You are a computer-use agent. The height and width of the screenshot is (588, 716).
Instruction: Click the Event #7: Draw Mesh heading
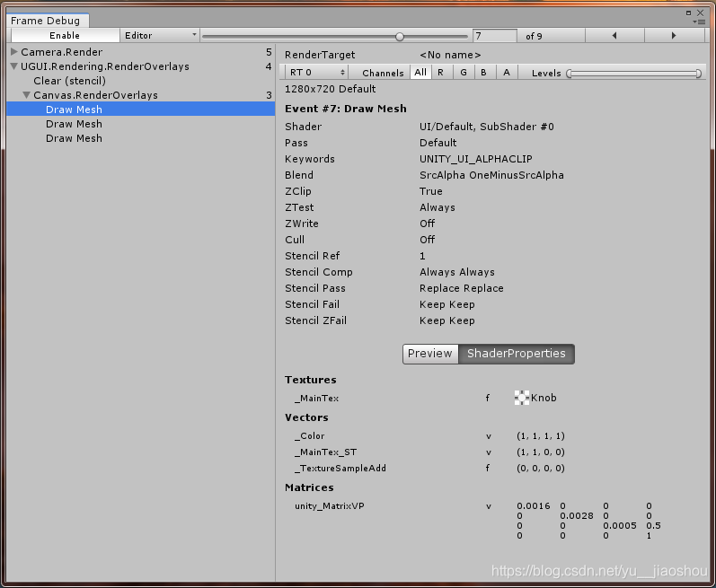pos(346,109)
